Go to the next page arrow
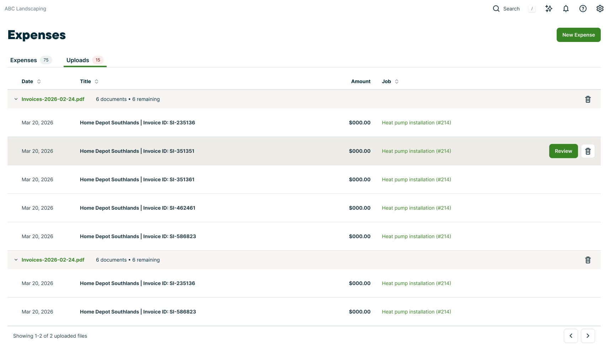 click(588, 336)
